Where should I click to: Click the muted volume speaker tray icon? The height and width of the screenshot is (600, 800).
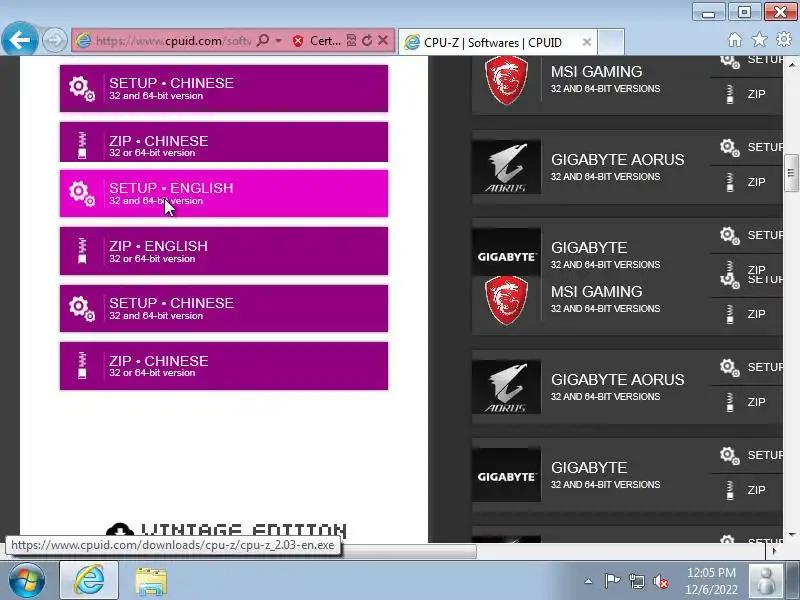[661, 581]
